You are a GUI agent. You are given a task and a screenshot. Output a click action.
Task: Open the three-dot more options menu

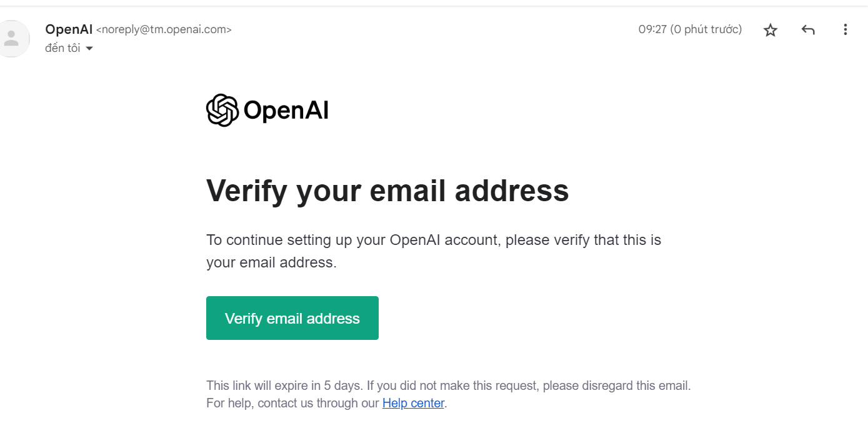(x=845, y=29)
